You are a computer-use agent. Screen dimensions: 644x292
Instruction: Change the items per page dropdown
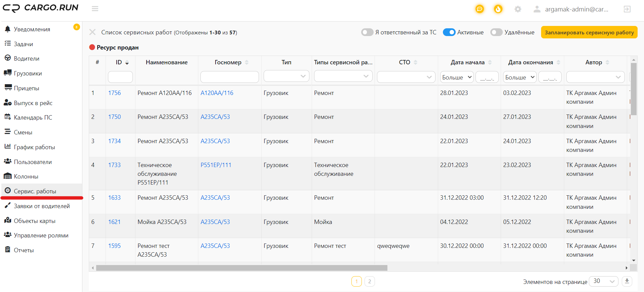coord(604,281)
